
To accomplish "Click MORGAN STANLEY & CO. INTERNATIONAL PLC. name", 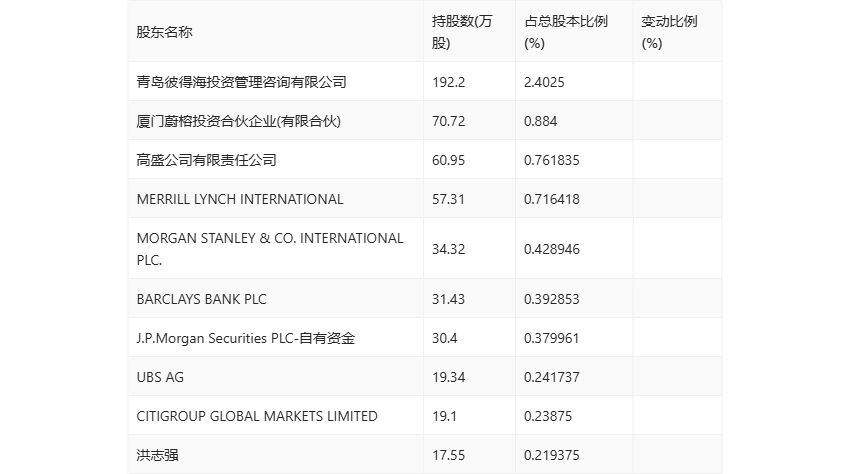I will pos(270,249).
